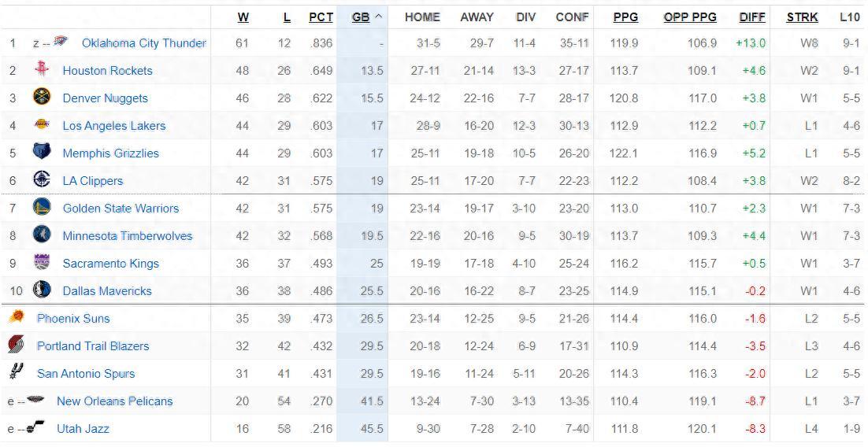Open the LA Clippers team link
Image resolution: width=868 pixels, height=447 pixels.
[x=93, y=180]
